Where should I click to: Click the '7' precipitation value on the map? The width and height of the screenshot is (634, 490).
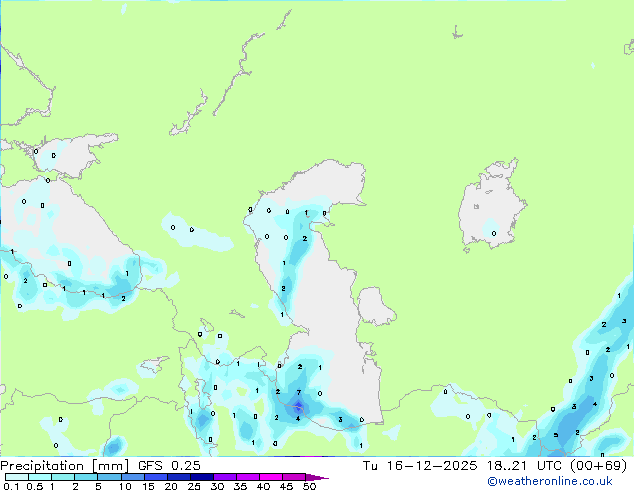299,392
